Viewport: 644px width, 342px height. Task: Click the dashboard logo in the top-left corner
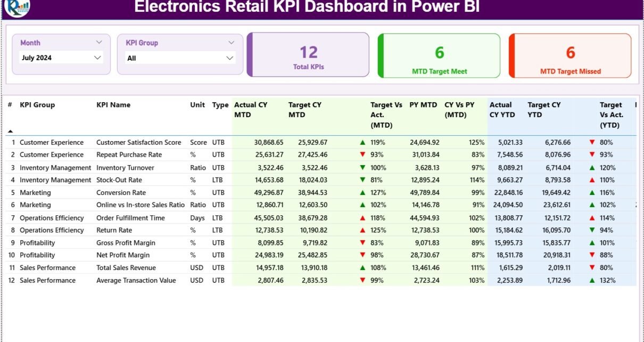pos(16,7)
